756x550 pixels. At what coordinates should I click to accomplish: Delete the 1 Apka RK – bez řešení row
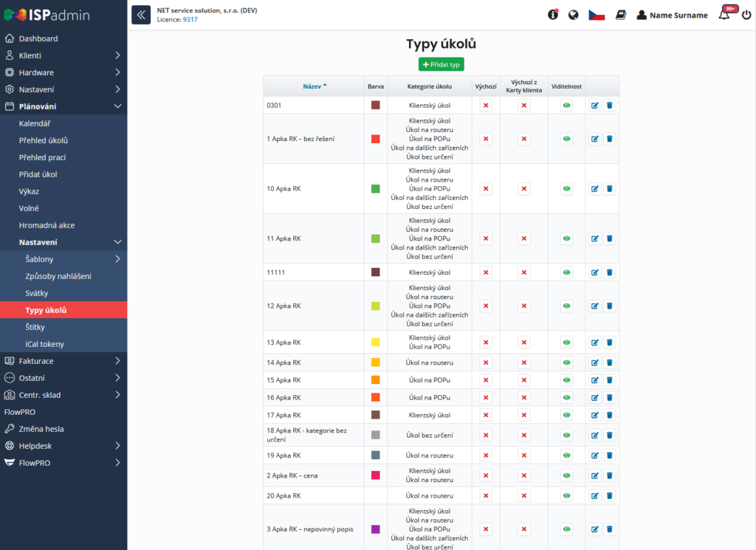coord(609,139)
